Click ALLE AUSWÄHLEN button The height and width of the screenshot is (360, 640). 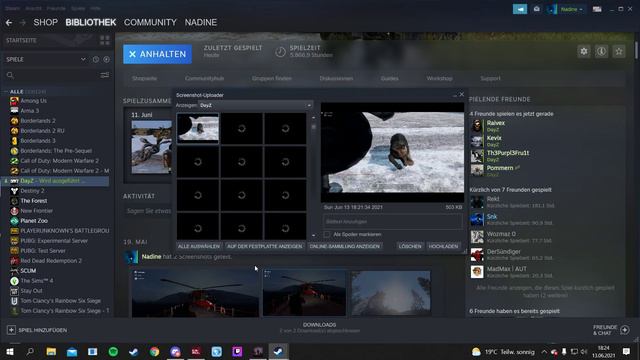199,247
